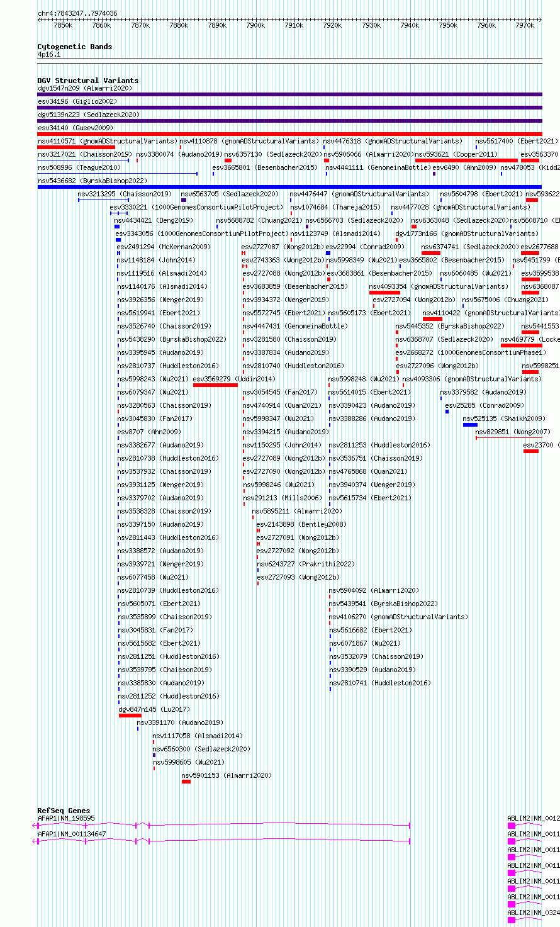This screenshot has width=560, height=927.
Task: Select the nsv4447431 (GenomeinaBottle) label
Action: (x=295, y=326)
